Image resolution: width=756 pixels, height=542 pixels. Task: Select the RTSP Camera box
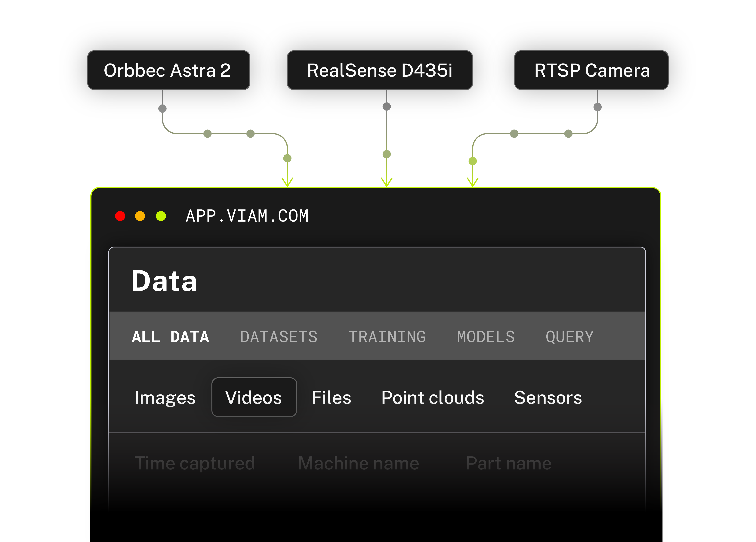click(x=591, y=70)
